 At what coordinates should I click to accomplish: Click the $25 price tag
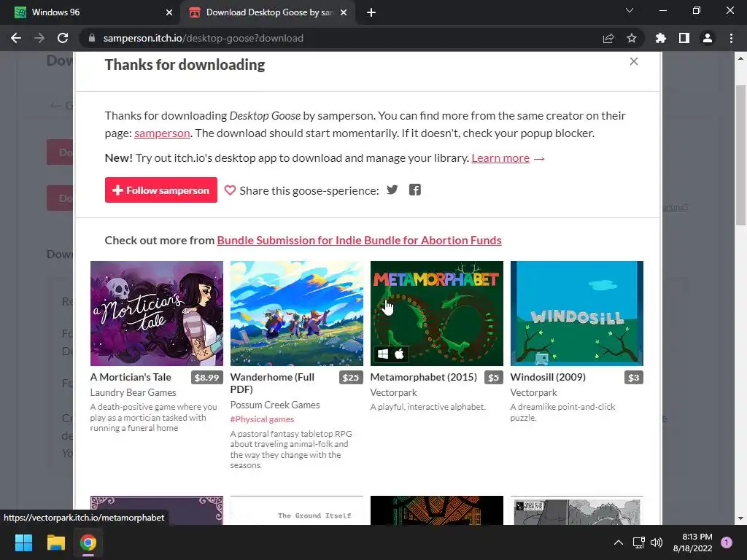click(351, 378)
